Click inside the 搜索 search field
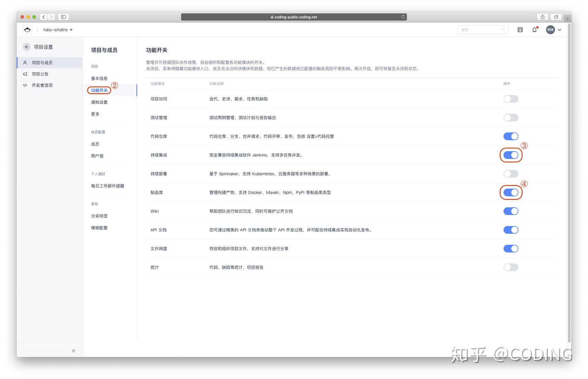This screenshot has height=379, width=588. [482, 29]
